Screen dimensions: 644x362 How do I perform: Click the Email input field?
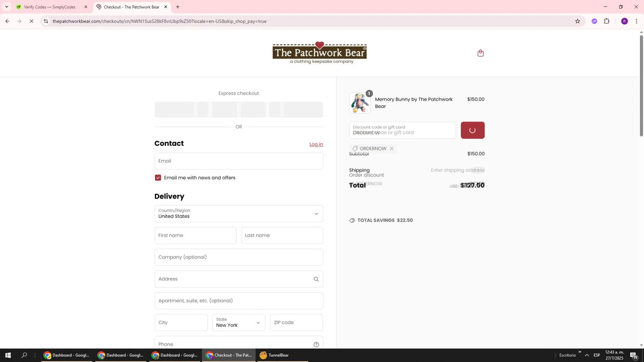(239, 161)
